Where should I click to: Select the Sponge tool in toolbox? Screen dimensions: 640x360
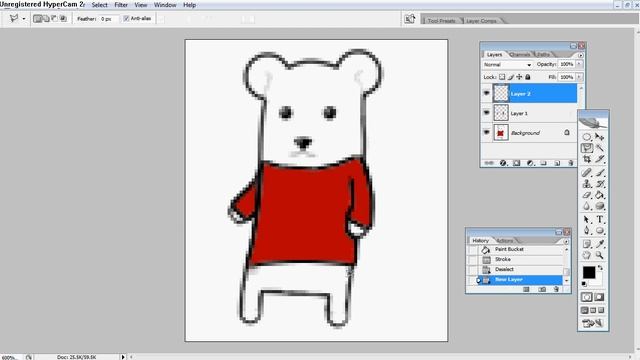599,206
